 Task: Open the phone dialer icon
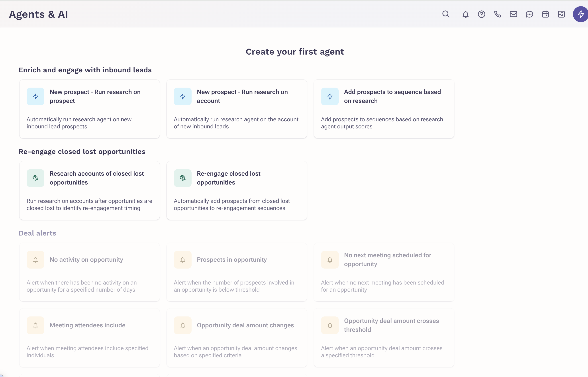[498, 14]
